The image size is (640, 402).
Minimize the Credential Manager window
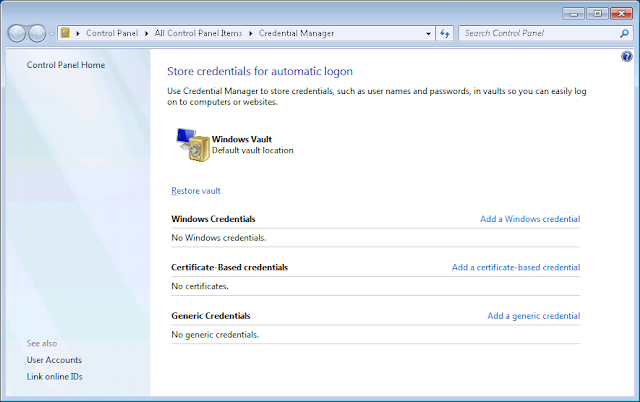tap(573, 13)
